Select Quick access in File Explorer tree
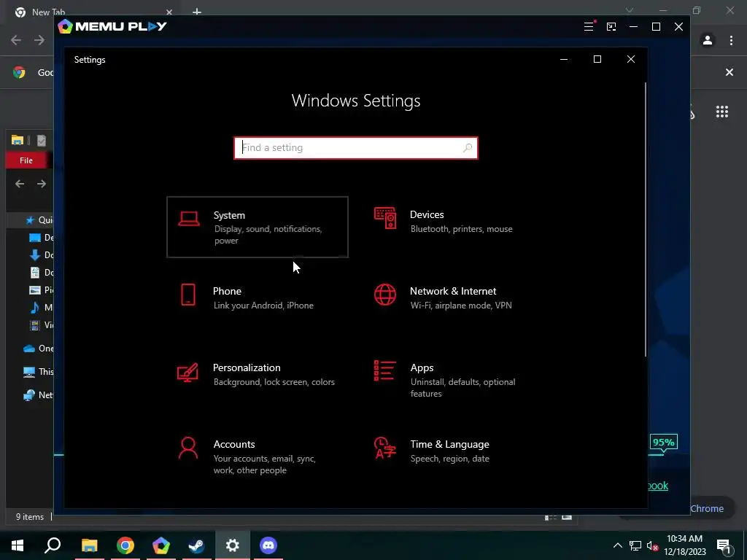The width and height of the screenshot is (747, 560). pos(39,220)
